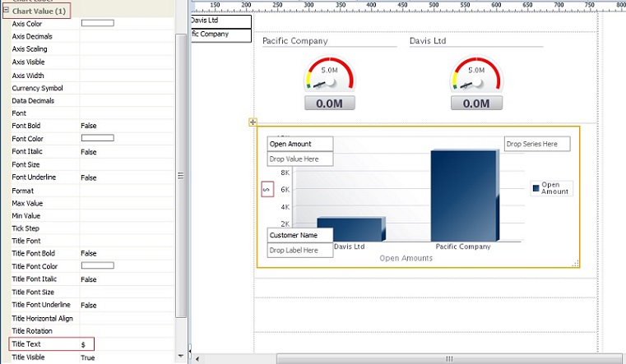Click the Title Visible value True
This screenshot has width=626, height=364.
[x=88, y=357]
